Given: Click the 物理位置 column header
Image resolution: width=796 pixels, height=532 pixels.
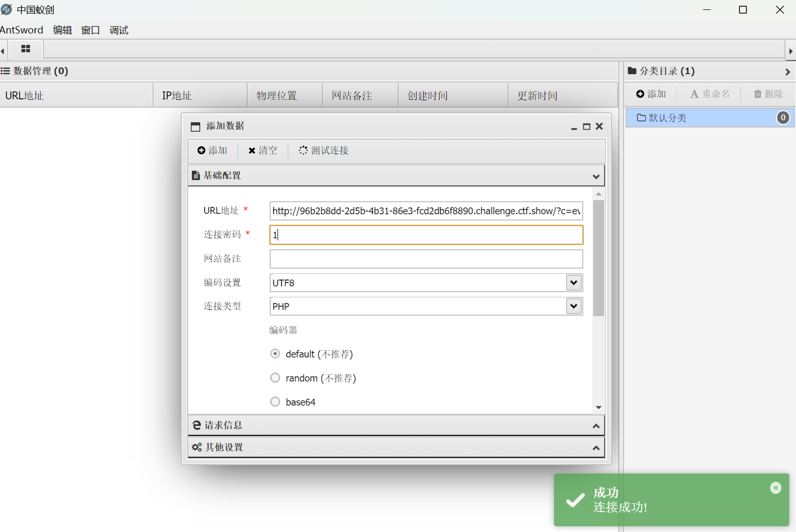Looking at the screenshot, I should 285,96.
